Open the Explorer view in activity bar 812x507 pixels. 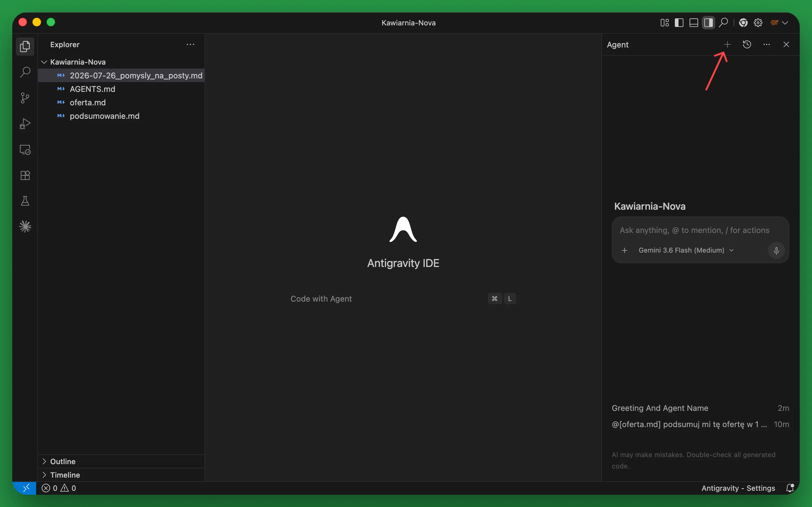click(x=25, y=46)
